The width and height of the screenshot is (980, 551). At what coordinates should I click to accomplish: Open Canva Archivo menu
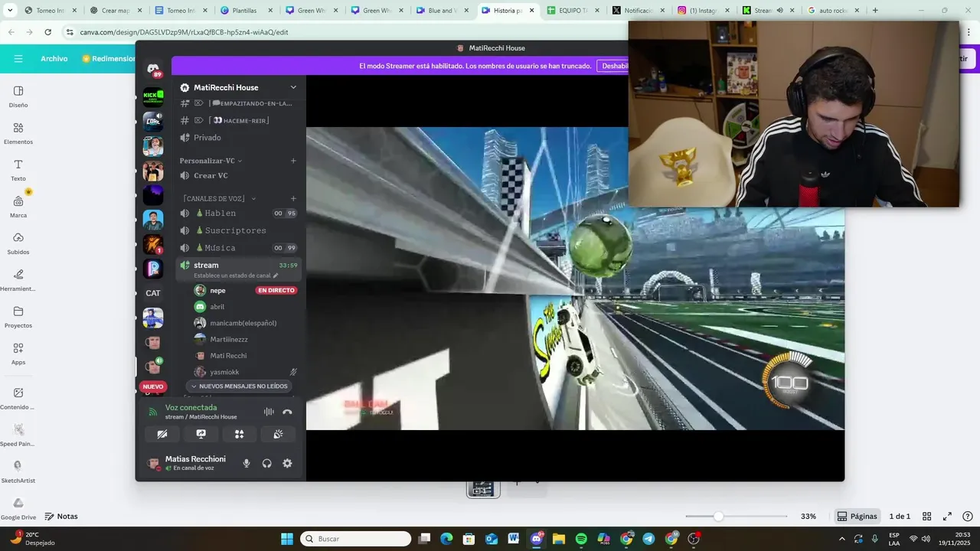[x=54, y=58]
